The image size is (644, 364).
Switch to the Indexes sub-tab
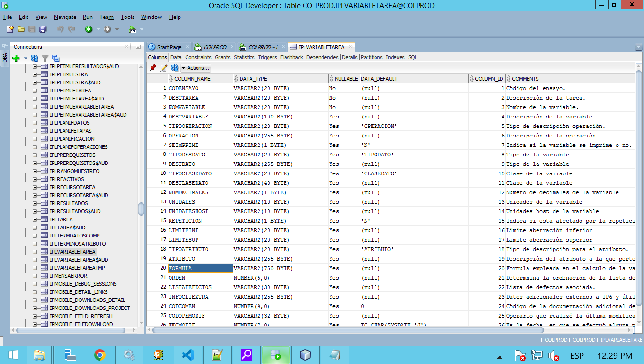(x=395, y=57)
